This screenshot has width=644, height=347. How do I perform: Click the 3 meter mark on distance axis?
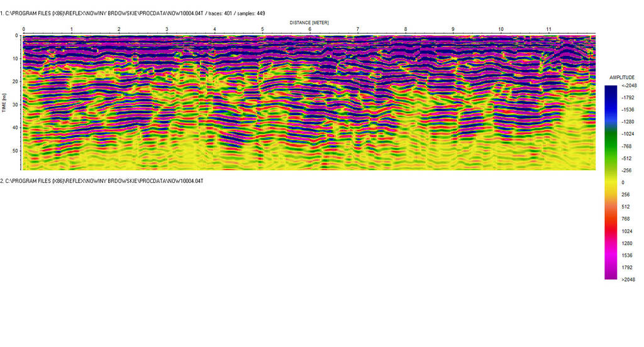[167, 30]
